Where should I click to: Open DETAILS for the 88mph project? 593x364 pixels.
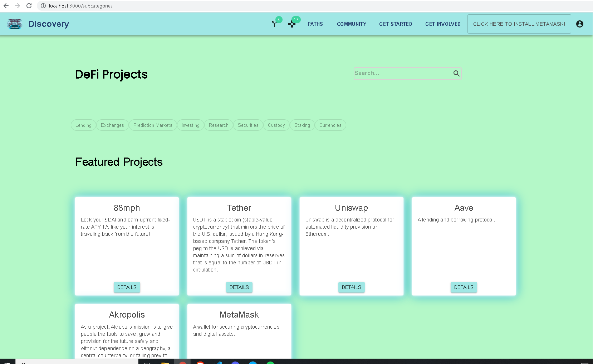tap(127, 287)
